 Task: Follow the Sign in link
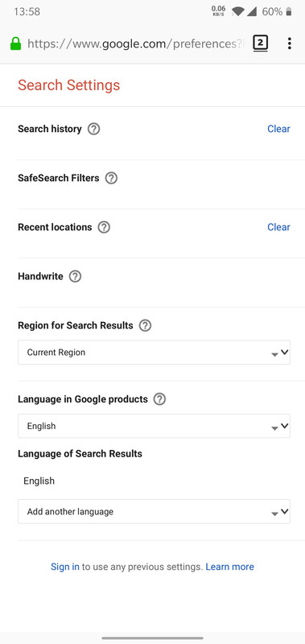(x=65, y=567)
